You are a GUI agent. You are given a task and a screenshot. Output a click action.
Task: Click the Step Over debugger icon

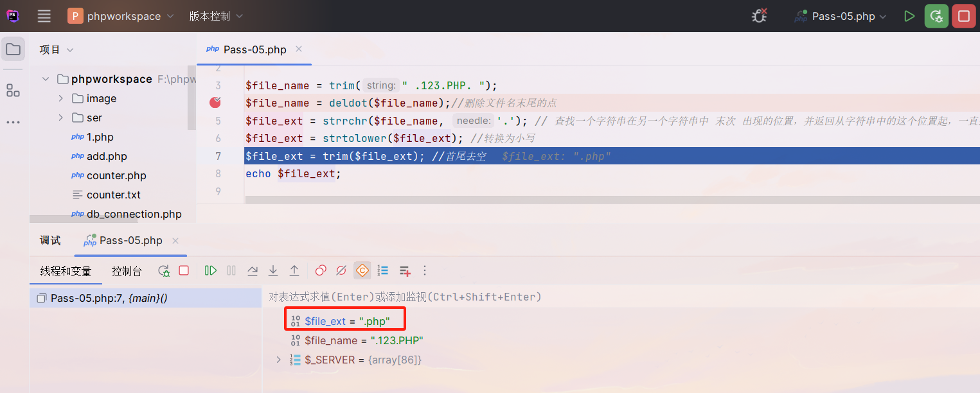point(253,270)
